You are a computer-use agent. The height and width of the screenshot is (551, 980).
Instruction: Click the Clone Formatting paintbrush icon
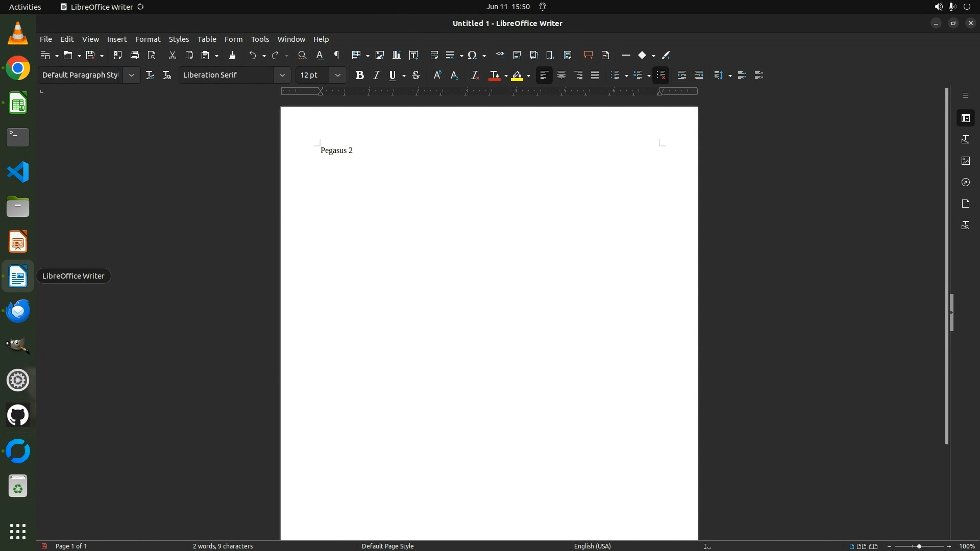coord(232,55)
